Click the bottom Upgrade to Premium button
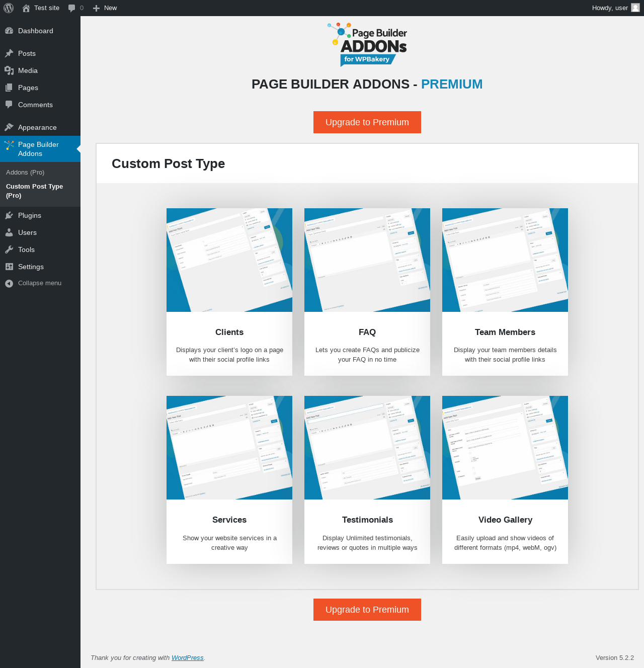 click(x=367, y=610)
